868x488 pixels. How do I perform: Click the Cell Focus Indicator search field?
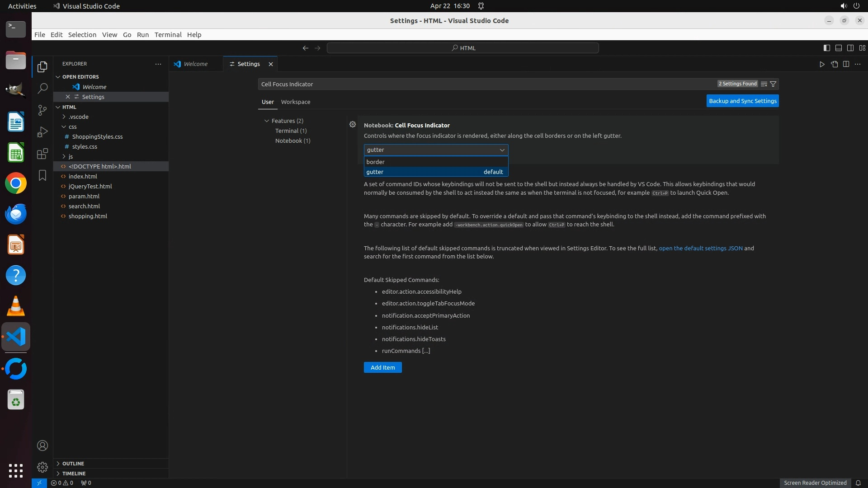tap(452, 84)
